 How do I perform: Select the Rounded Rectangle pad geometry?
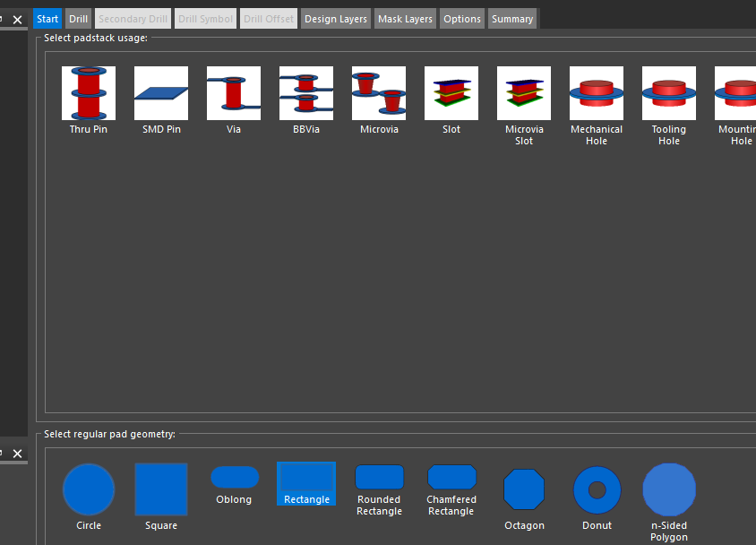379,478
